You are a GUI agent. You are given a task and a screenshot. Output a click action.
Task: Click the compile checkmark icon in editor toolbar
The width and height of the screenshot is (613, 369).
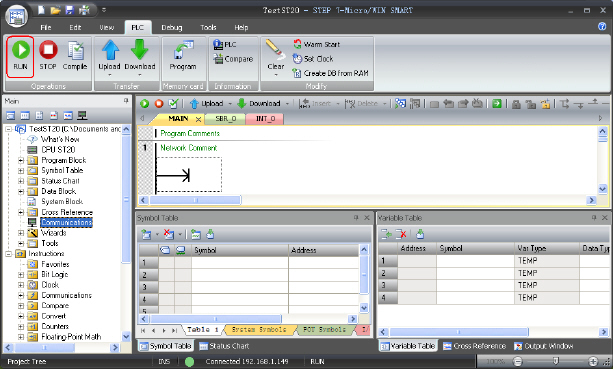click(173, 104)
